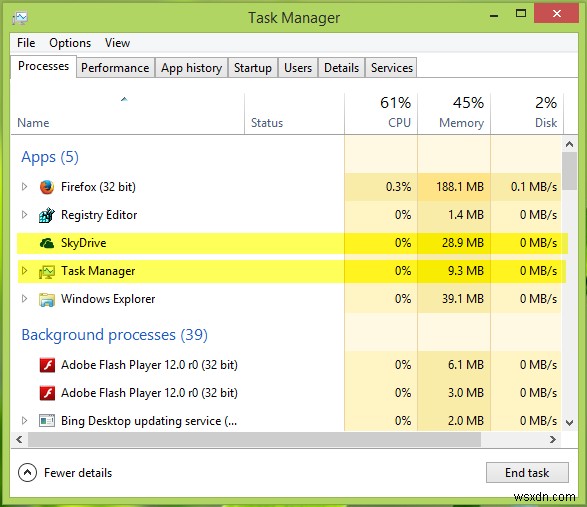Click the Background processes (39) heading
Screen dimensions: 587x507
click(x=115, y=335)
